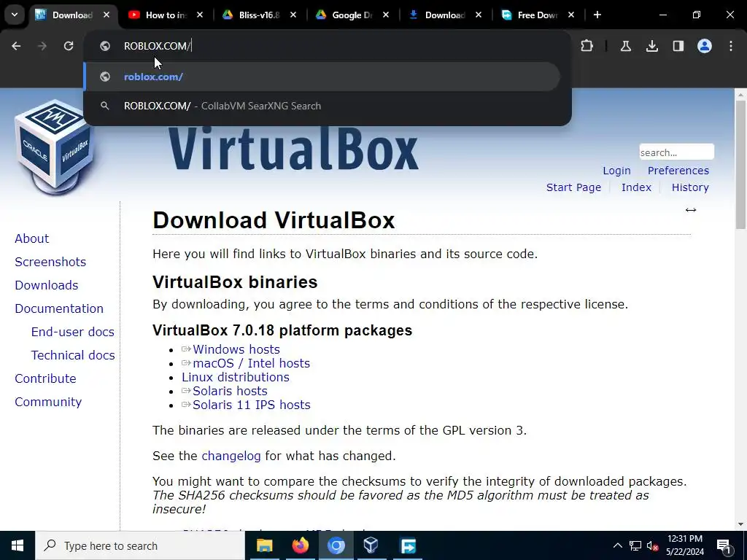The width and height of the screenshot is (747, 560).
Task: Open the network status tray icon
Action: [x=635, y=545]
